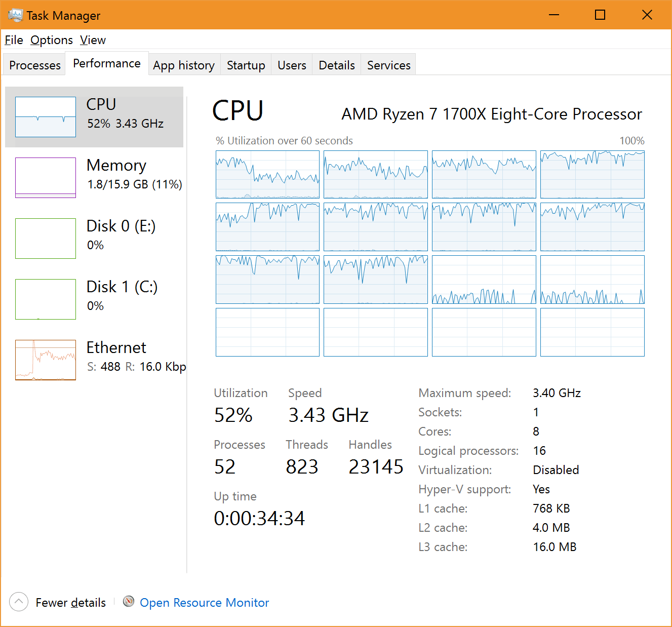The height and width of the screenshot is (627, 672).
Task: Select the Ethernet sidebar graph
Action: click(x=46, y=360)
